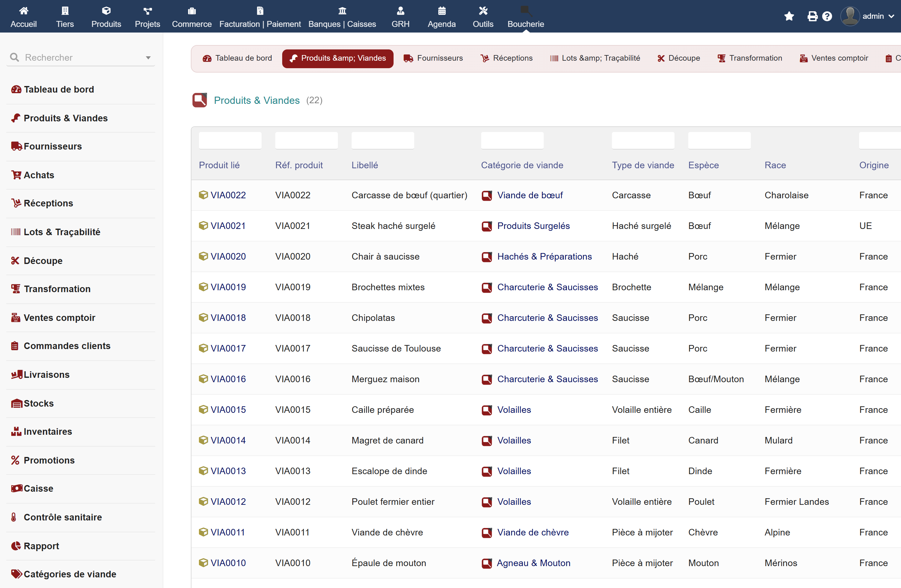The width and height of the screenshot is (901, 588).
Task: Click the Accueil home icon
Action: pyautogui.click(x=23, y=11)
